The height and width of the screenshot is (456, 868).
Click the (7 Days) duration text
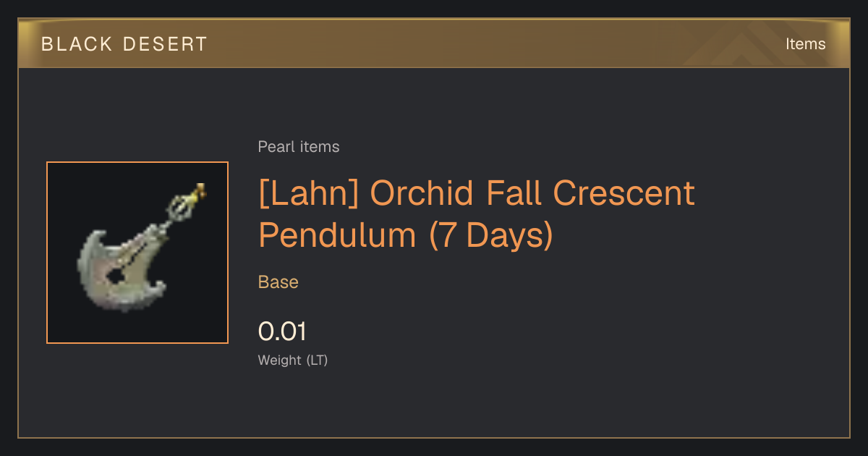pyautogui.click(x=490, y=235)
